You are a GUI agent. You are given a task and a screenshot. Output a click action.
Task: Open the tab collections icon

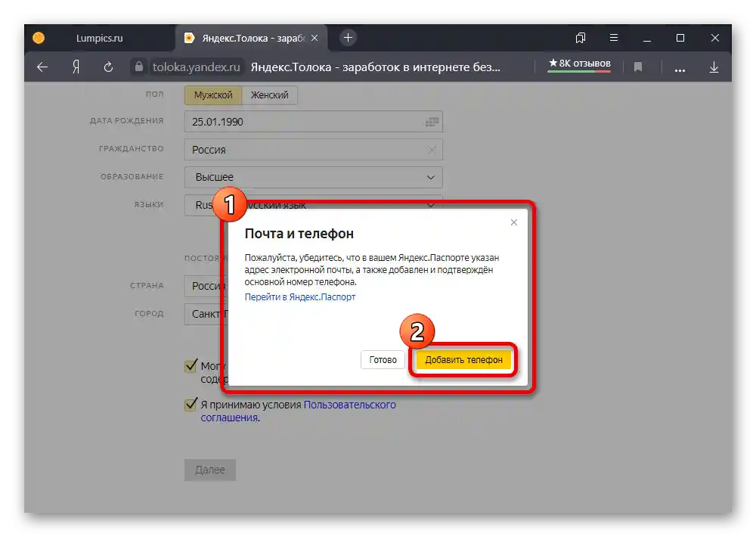coord(581,38)
